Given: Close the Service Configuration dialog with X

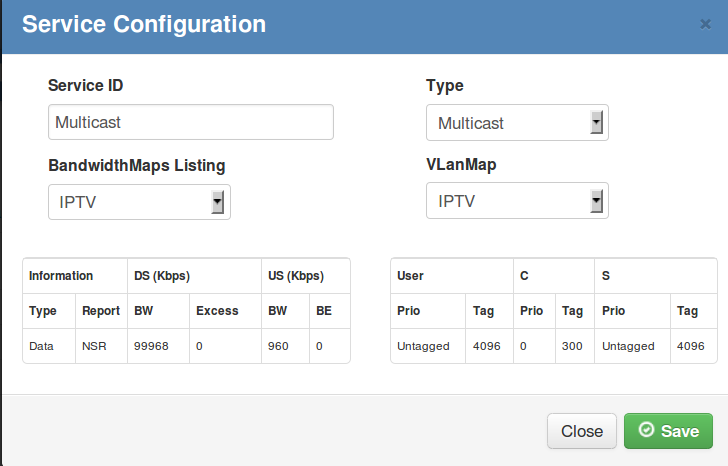Looking at the screenshot, I should pyautogui.click(x=705, y=24).
